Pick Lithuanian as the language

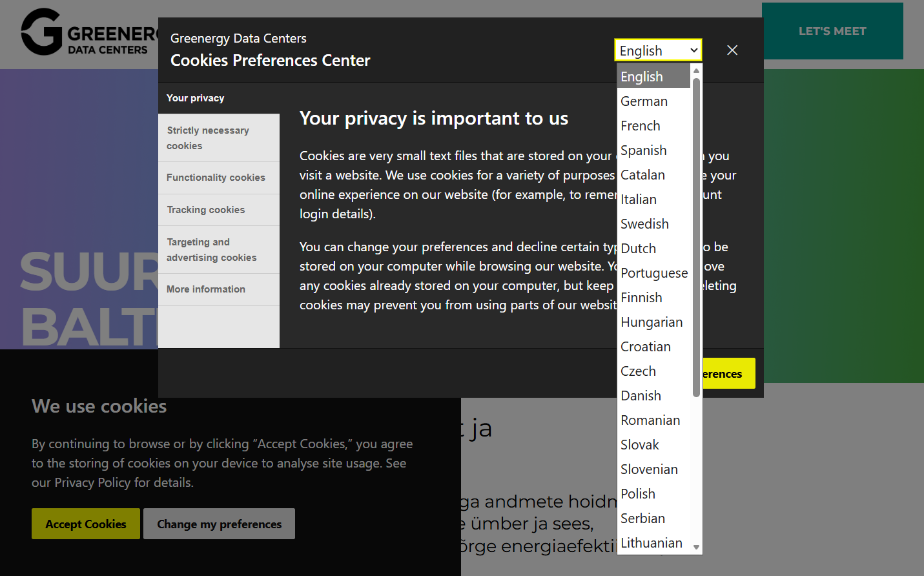(654, 543)
